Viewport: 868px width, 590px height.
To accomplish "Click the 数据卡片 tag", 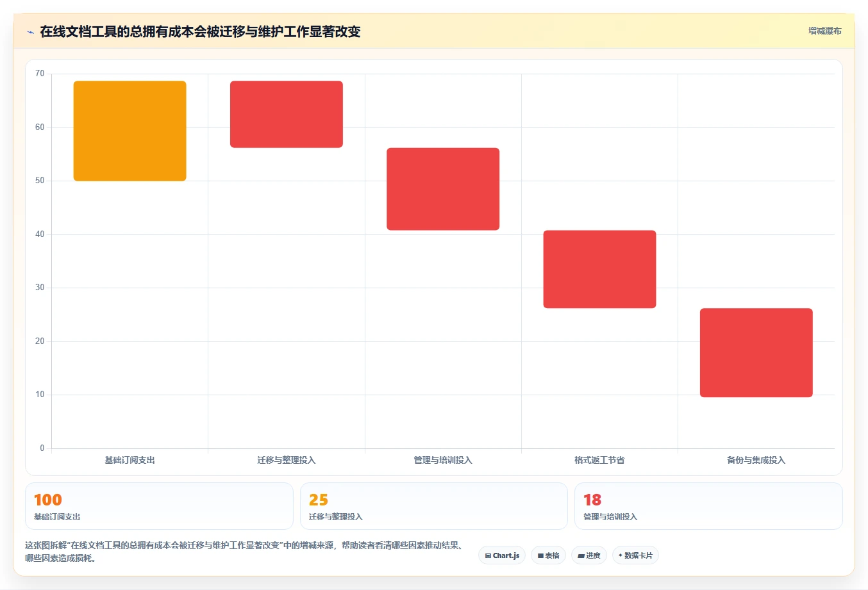I will point(635,555).
